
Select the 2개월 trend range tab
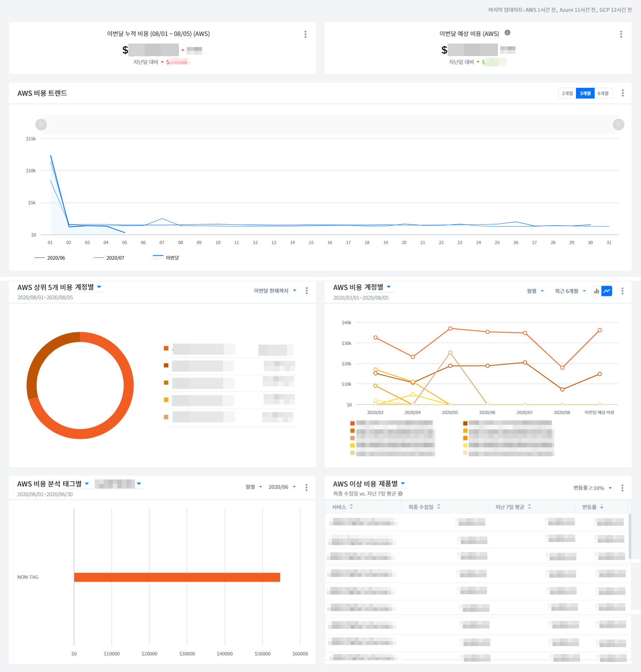pyautogui.click(x=567, y=93)
